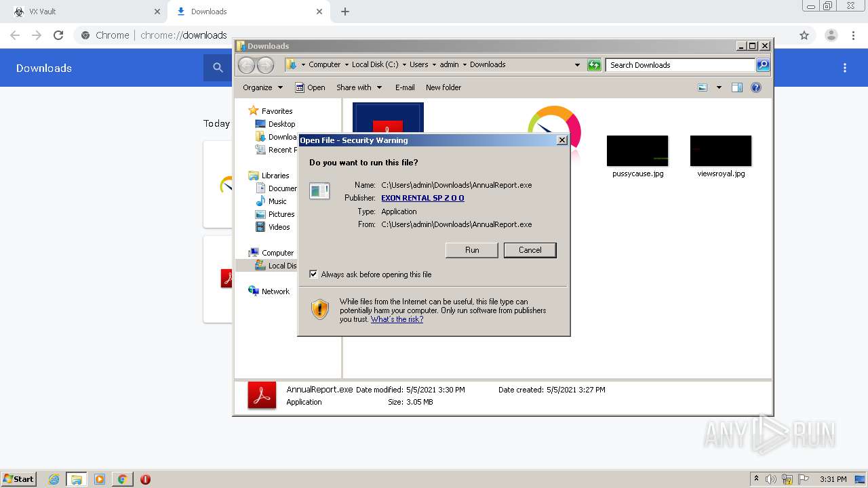Open the Chrome profile avatar icon
This screenshot has height=488, width=868.
(831, 35)
